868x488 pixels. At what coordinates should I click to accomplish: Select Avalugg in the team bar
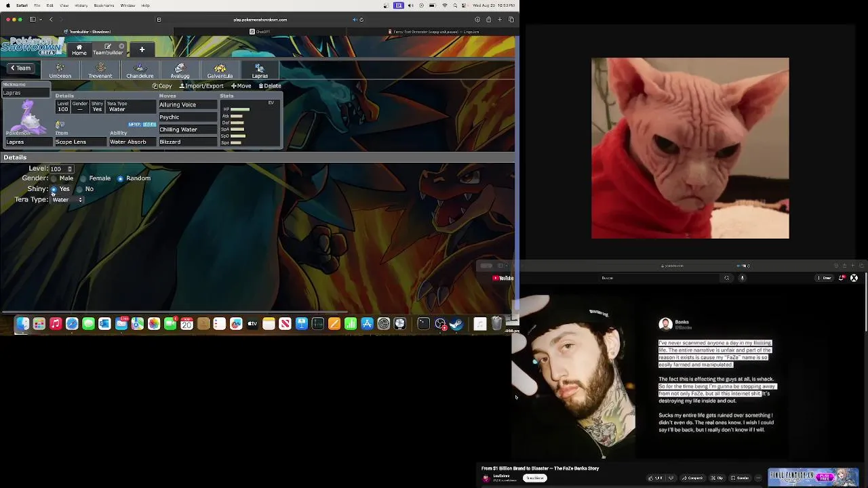tap(180, 70)
